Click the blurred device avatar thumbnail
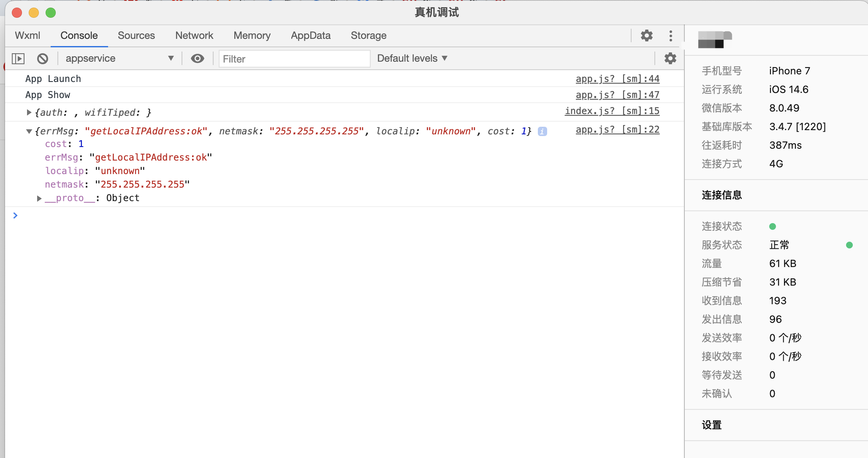 click(714, 40)
